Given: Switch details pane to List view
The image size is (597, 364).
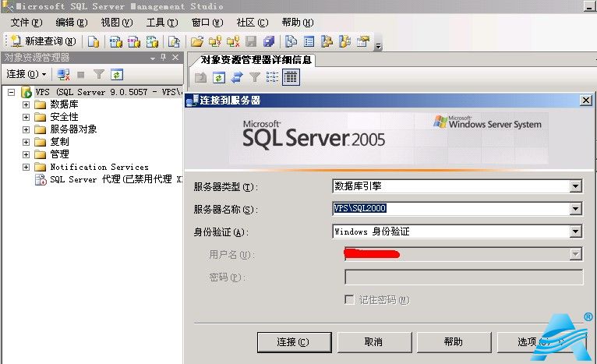Looking at the screenshot, I should pyautogui.click(x=272, y=77).
